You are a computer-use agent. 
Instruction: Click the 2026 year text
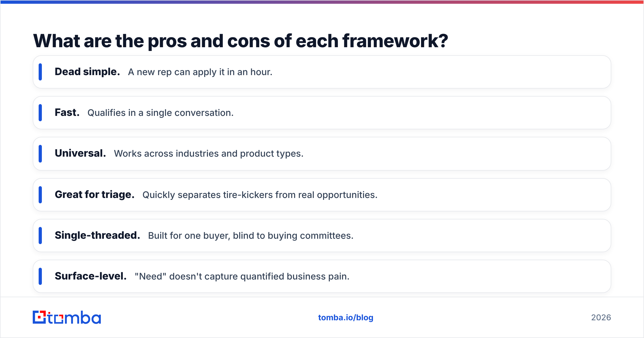click(601, 318)
